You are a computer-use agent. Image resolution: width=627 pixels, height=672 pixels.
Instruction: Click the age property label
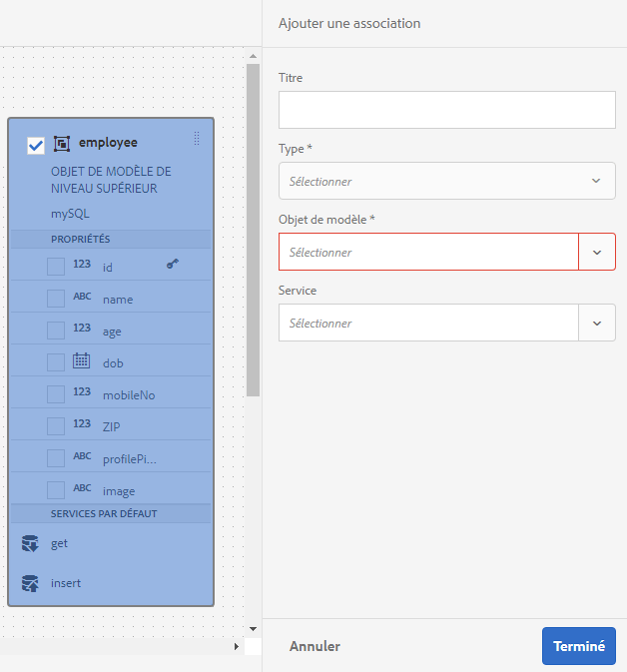pos(112,332)
